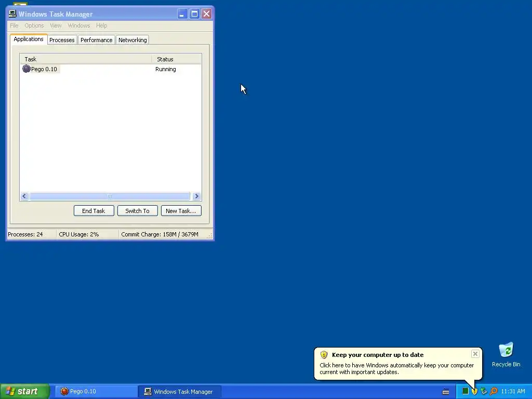Image resolution: width=532 pixels, height=399 pixels.
Task: Close the Windows Task Manager window
Action: pos(206,14)
